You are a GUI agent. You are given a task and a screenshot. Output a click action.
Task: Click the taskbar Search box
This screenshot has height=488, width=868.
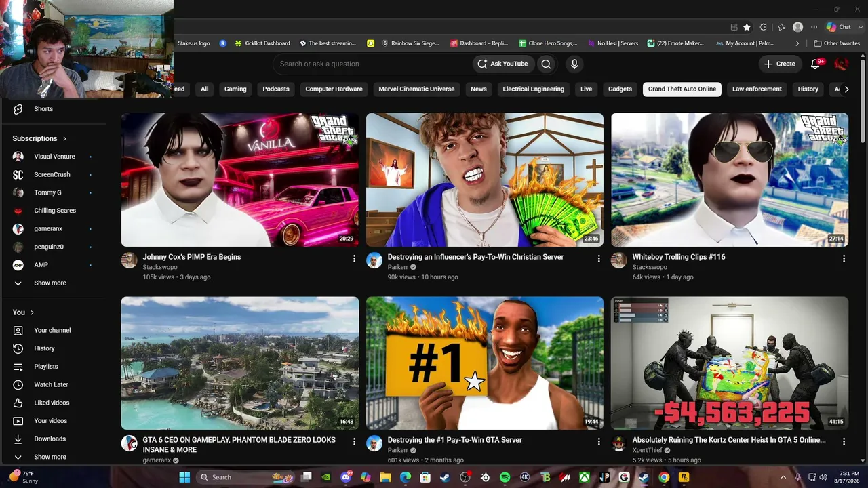coord(246,477)
